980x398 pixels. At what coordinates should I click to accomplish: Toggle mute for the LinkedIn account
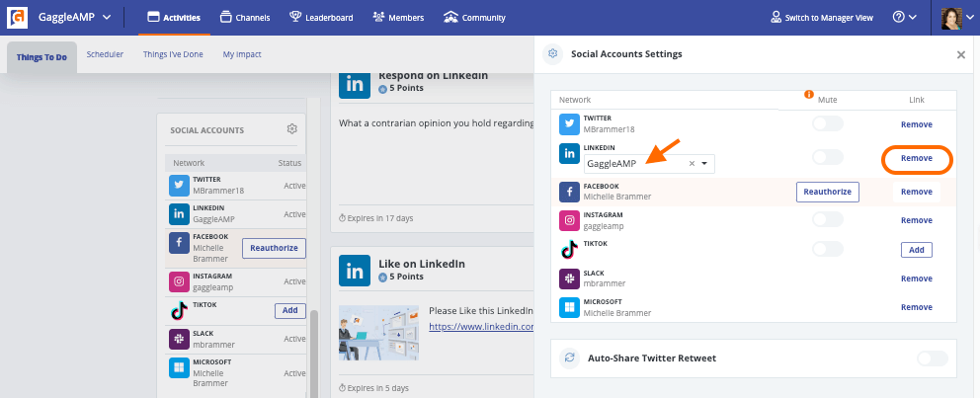[828, 157]
